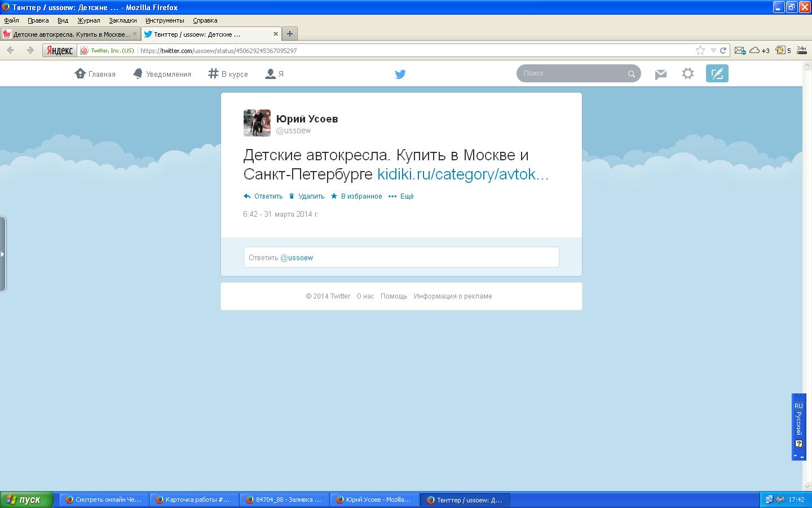This screenshot has height=508, width=812.
Task: Open a new browser tab
Action: click(290, 34)
